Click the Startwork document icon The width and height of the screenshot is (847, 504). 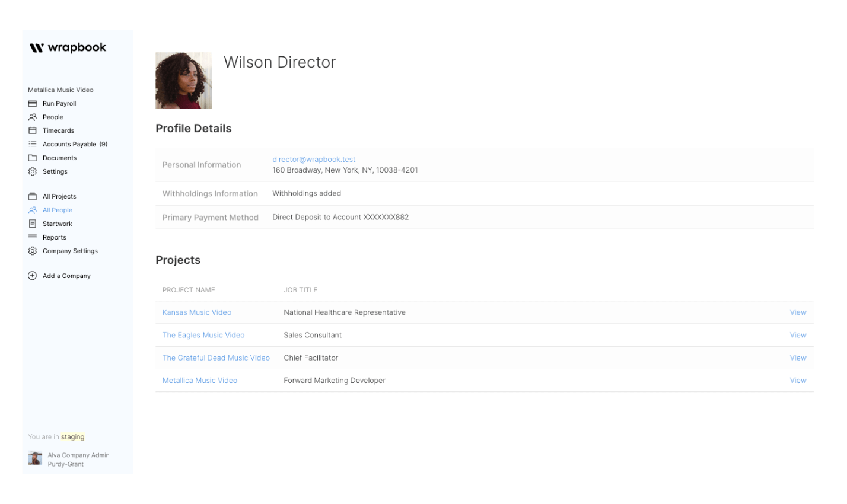(x=33, y=224)
